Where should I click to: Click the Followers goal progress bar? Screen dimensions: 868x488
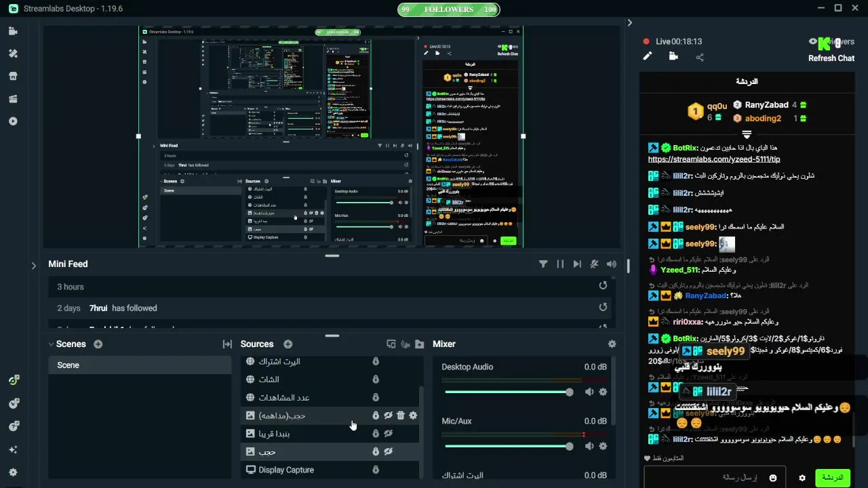pos(448,9)
